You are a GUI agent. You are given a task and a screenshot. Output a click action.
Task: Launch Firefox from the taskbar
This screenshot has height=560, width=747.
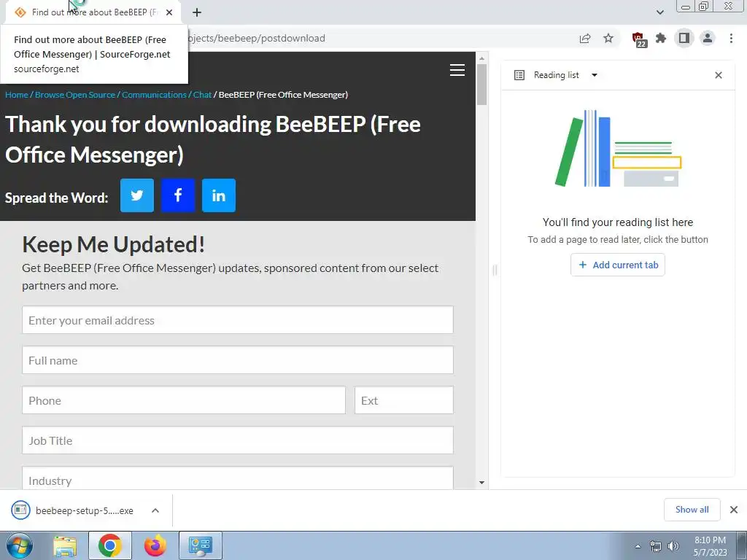[x=155, y=545]
